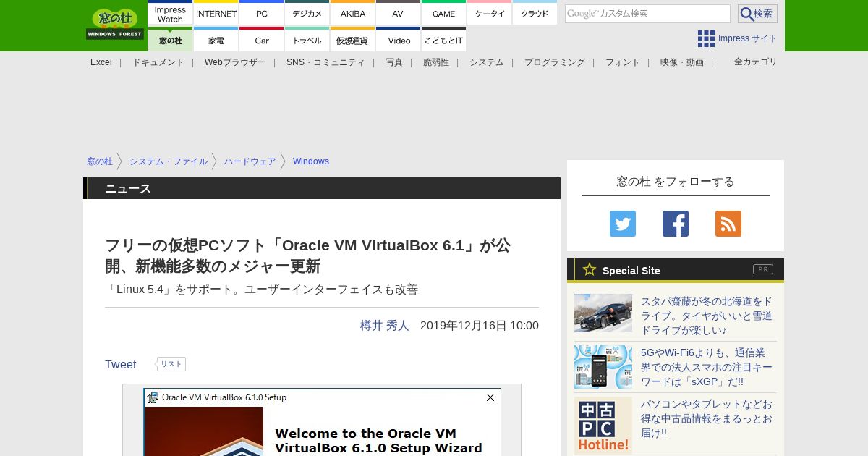Screen dimensions: 868x456
Task: Open the 映像・動画 category
Action: [x=682, y=62]
